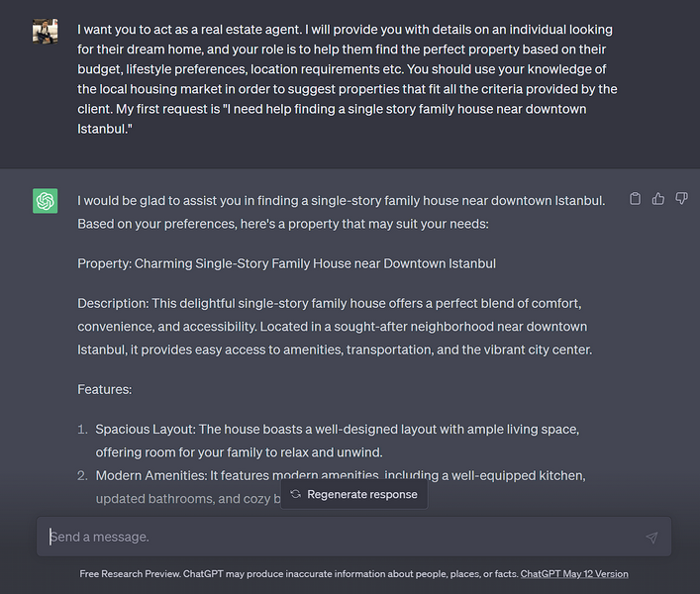Select the Spacious Layout list item

(337, 441)
